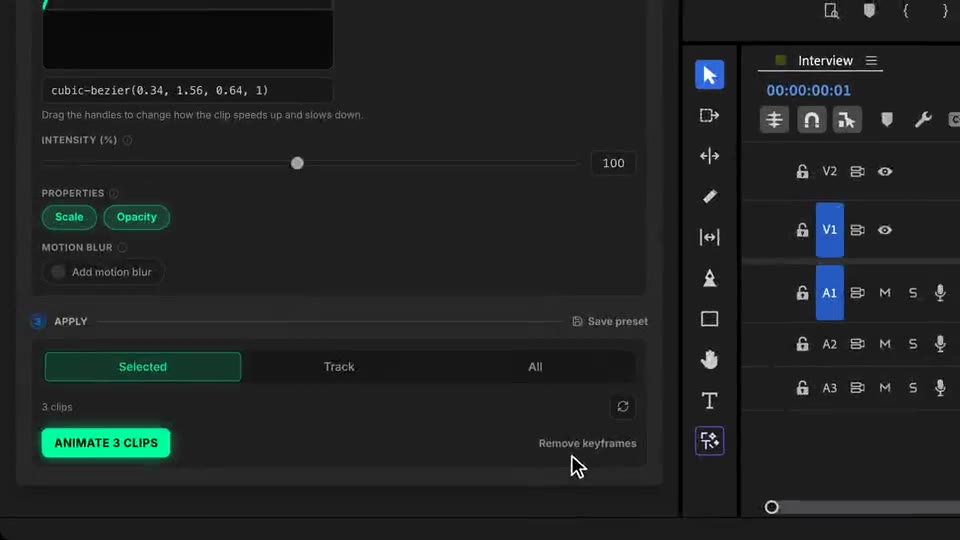
Task: Select the Type tool
Action: point(709,400)
